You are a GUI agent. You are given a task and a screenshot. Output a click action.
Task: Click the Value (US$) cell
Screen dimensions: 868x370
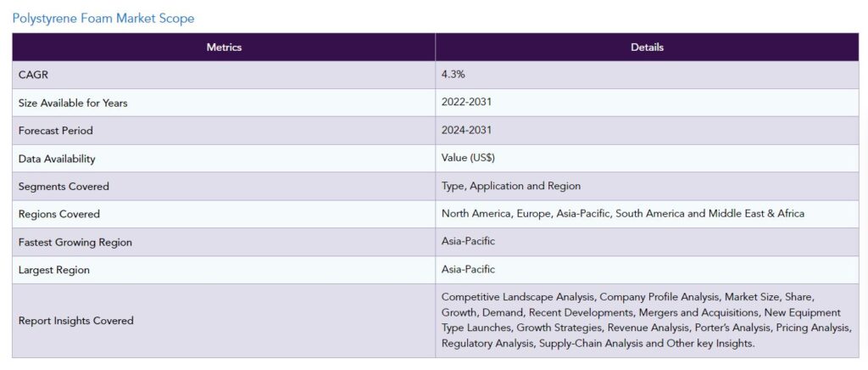[647, 159]
